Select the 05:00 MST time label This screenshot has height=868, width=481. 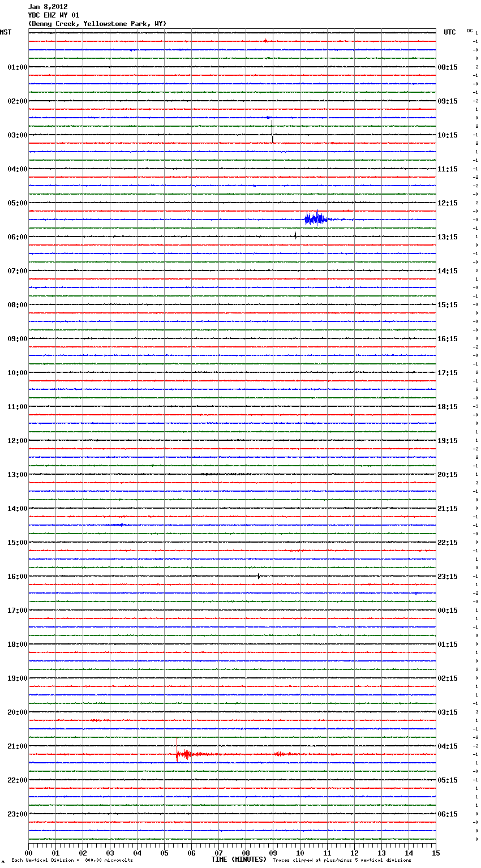18,203
